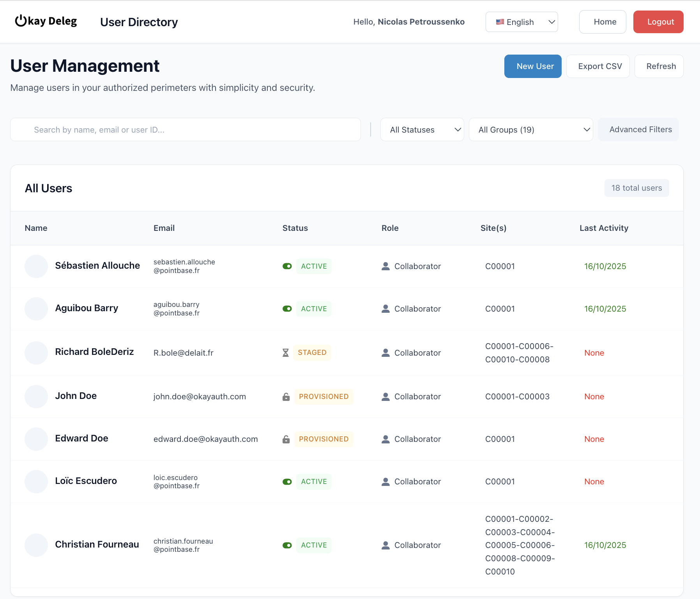Open the English language dropdown
Image resolution: width=700 pixels, height=599 pixels.
click(521, 22)
